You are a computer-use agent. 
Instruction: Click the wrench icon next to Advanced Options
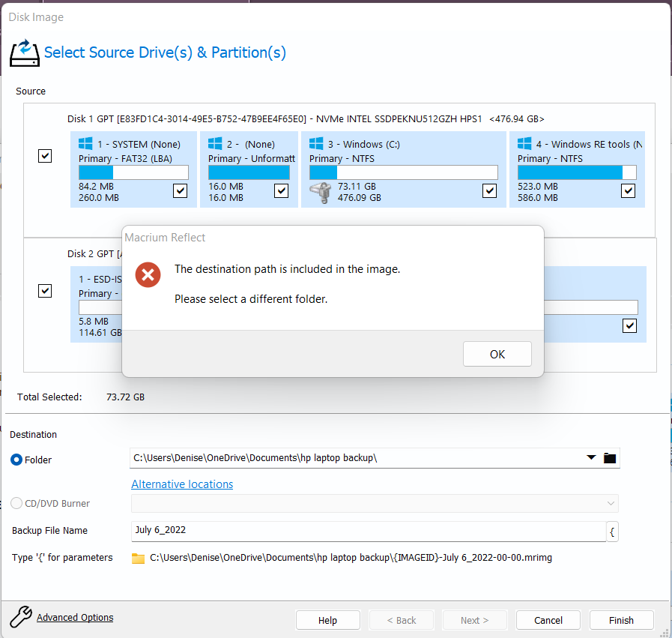20,616
